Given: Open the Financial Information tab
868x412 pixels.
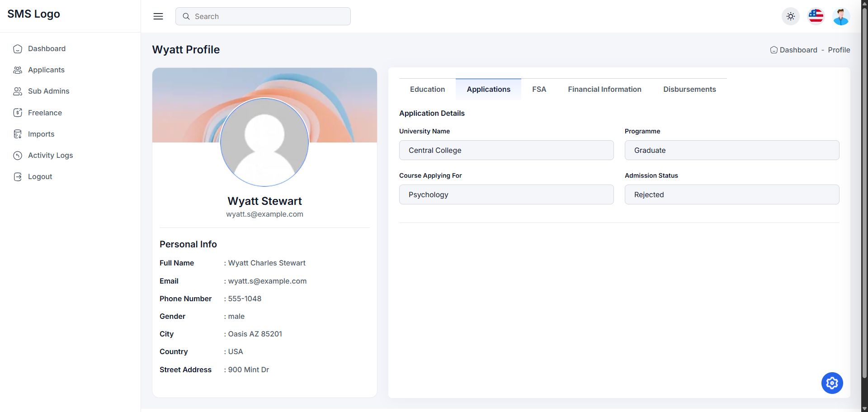Looking at the screenshot, I should (x=604, y=90).
